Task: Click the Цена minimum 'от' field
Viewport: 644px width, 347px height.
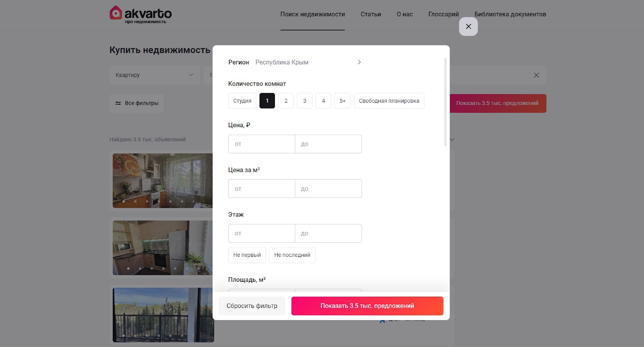Action: [262, 144]
